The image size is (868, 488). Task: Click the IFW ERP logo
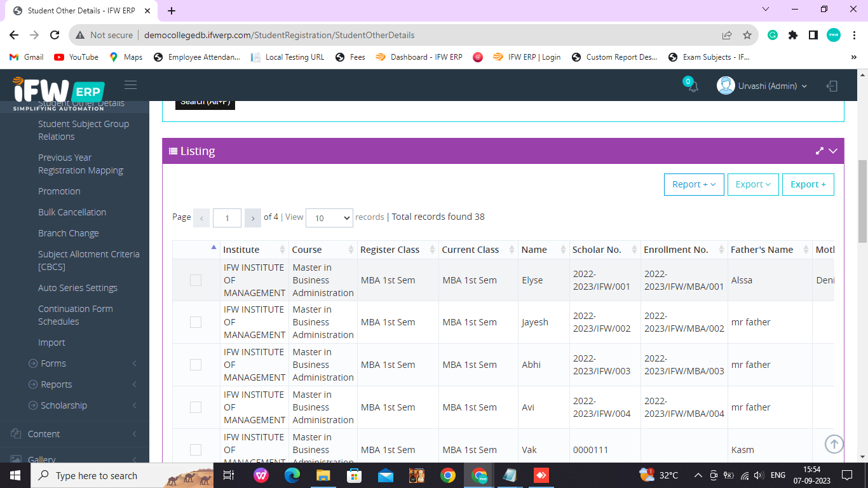pyautogui.click(x=58, y=93)
